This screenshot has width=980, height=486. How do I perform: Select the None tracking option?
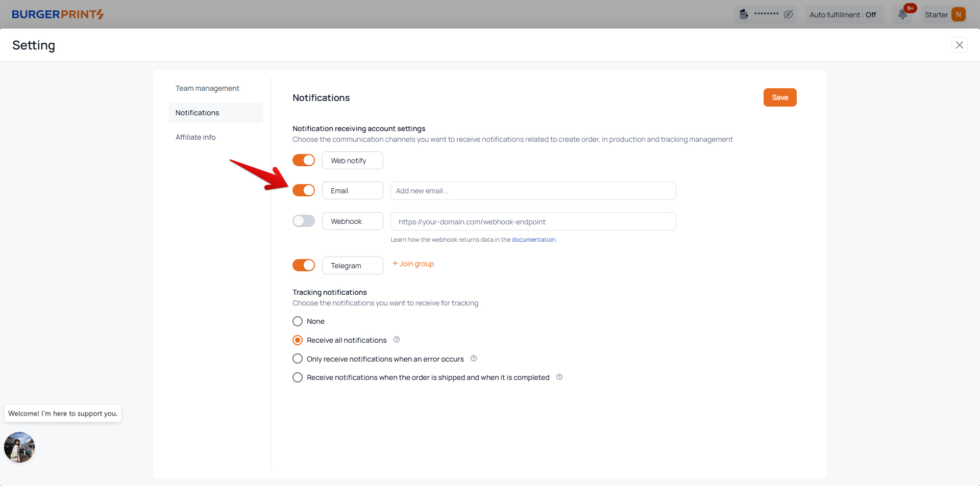coord(298,321)
